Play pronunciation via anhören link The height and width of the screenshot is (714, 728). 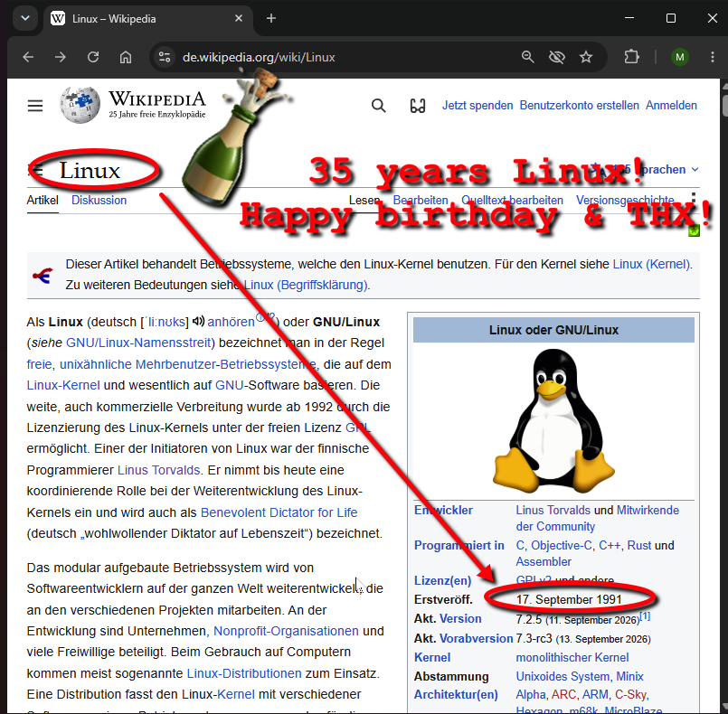coord(231,322)
